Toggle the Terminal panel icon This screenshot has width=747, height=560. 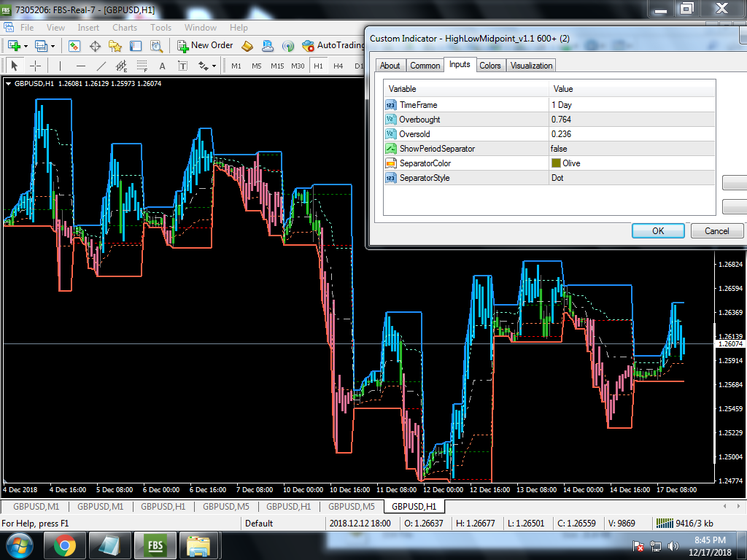[136, 46]
